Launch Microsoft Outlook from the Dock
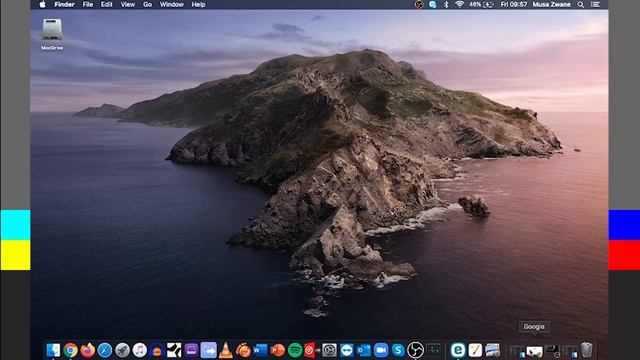 click(x=364, y=350)
